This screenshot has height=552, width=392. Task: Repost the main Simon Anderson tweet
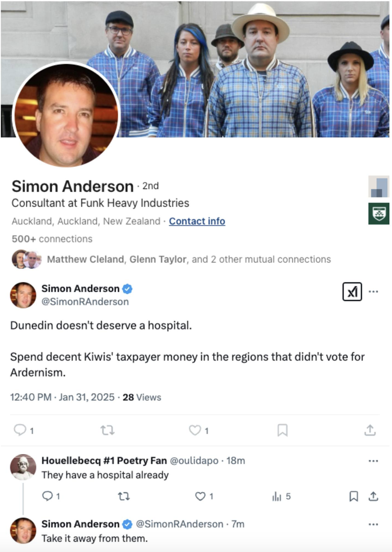(x=108, y=430)
